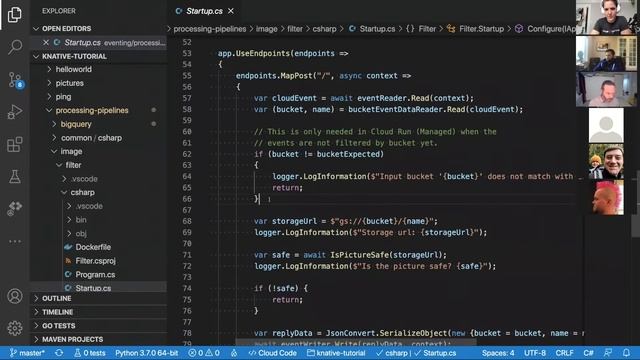
Task: Collapse the image folder
Action: tap(99, 151)
